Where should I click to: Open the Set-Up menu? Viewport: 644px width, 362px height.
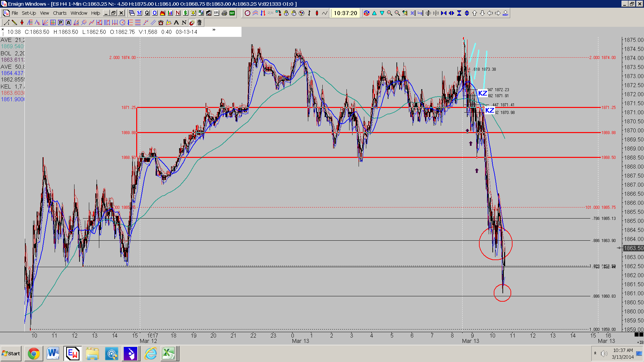[x=29, y=13]
